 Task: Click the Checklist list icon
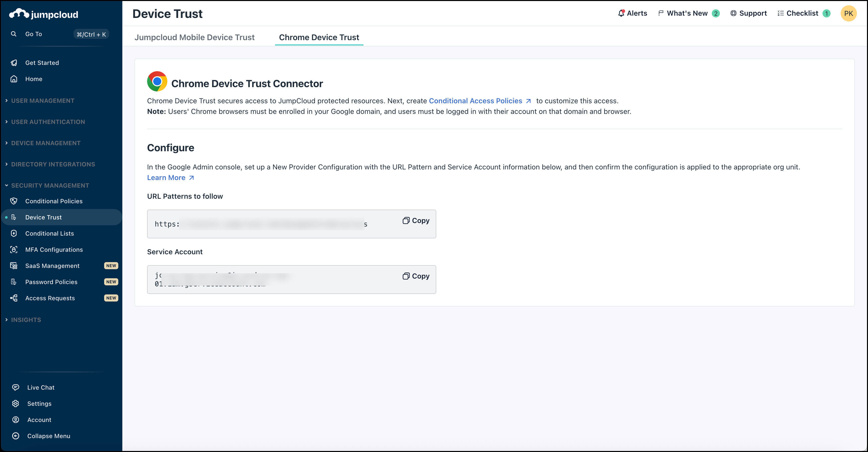(780, 13)
